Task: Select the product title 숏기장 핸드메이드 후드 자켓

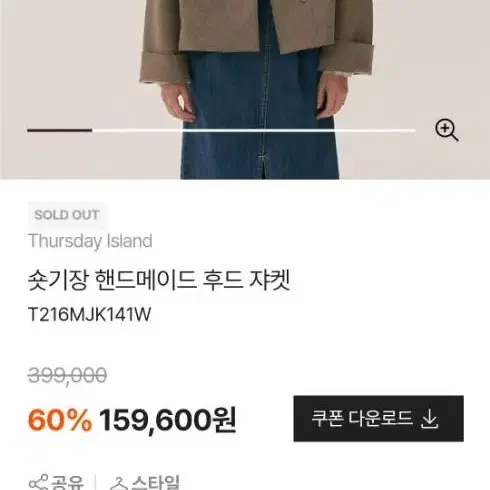Action: [159, 280]
